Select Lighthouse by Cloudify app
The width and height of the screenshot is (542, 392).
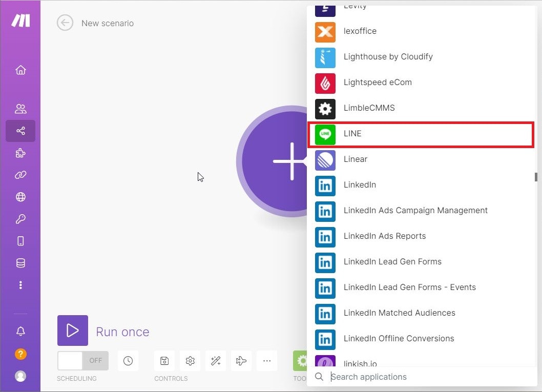click(421, 57)
